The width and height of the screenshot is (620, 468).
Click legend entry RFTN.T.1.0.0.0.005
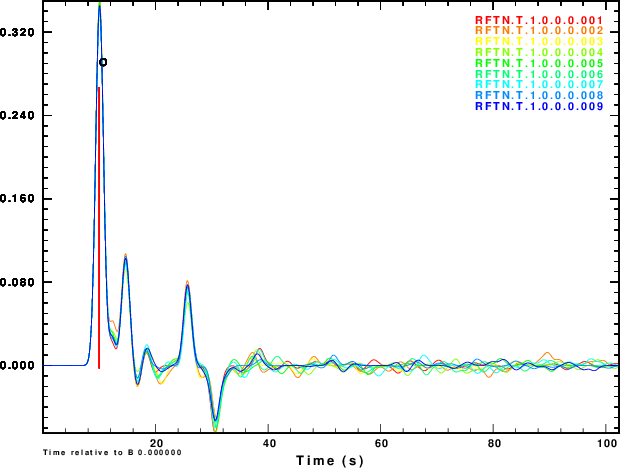pos(539,63)
